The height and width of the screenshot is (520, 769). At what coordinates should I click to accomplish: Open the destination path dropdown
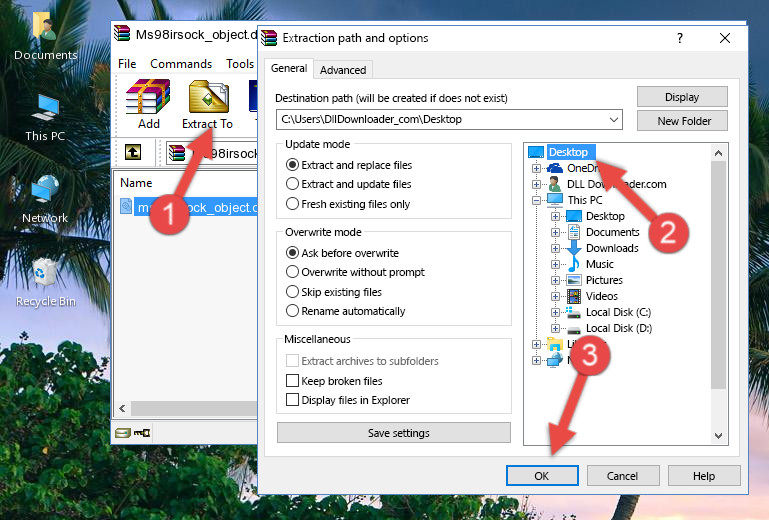click(x=614, y=119)
